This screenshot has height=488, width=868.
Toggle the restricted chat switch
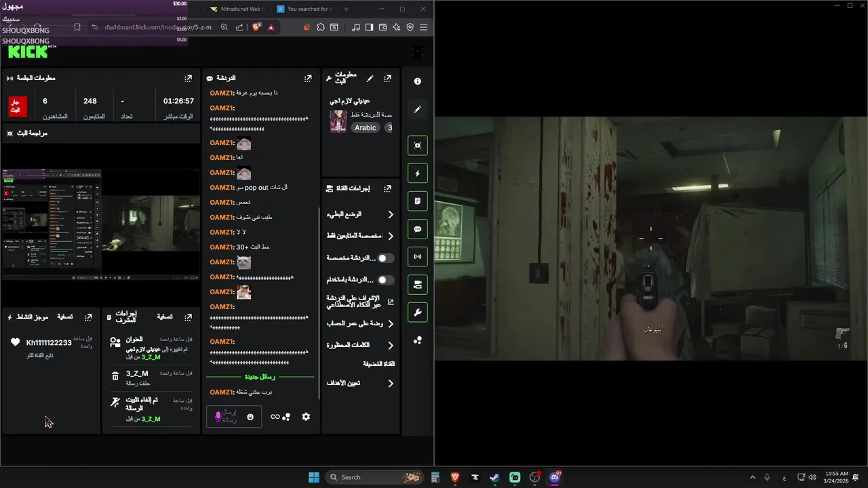[x=386, y=258]
